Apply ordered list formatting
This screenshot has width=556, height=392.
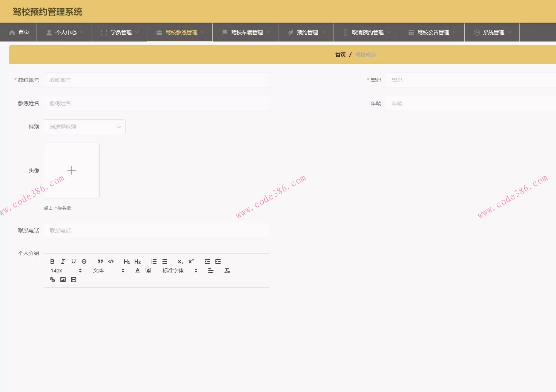(x=154, y=261)
